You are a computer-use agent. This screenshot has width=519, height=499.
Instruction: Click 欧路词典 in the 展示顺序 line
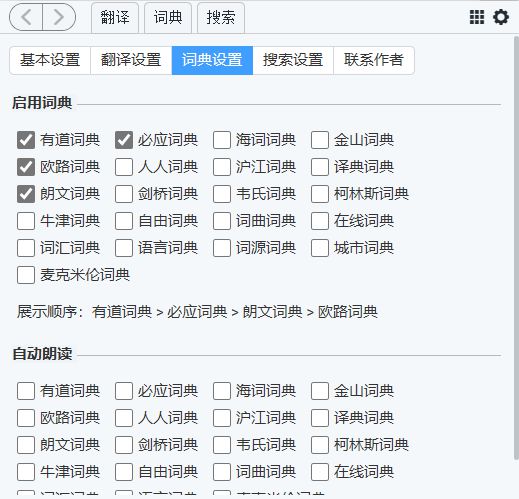click(x=348, y=312)
